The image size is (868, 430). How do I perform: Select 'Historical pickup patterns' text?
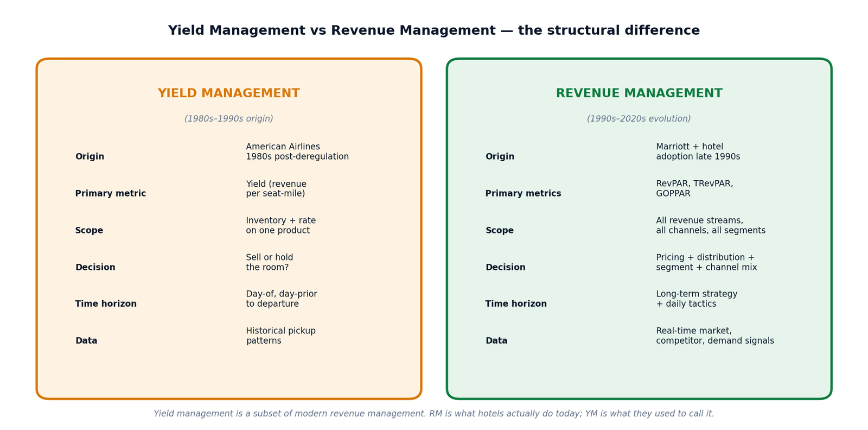coord(281,336)
